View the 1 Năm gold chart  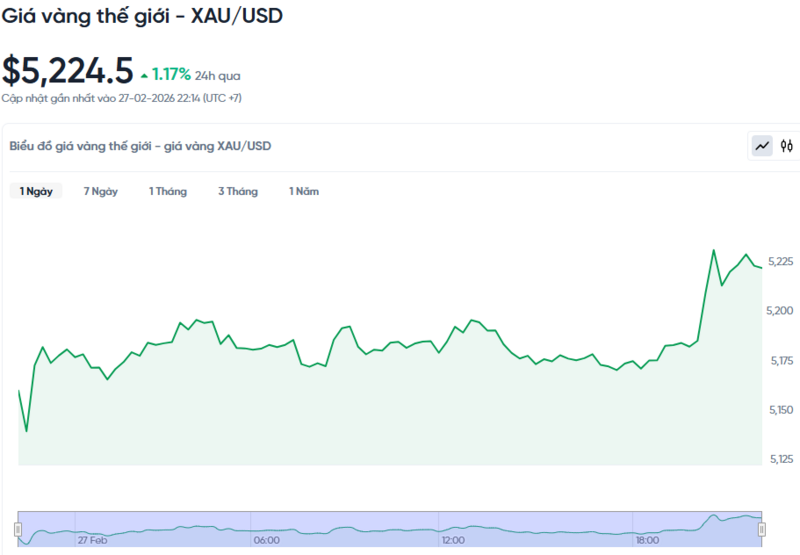tap(304, 191)
